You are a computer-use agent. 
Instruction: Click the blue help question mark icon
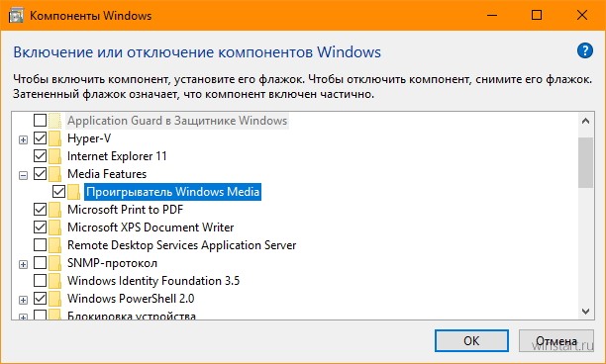[x=585, y=50]
